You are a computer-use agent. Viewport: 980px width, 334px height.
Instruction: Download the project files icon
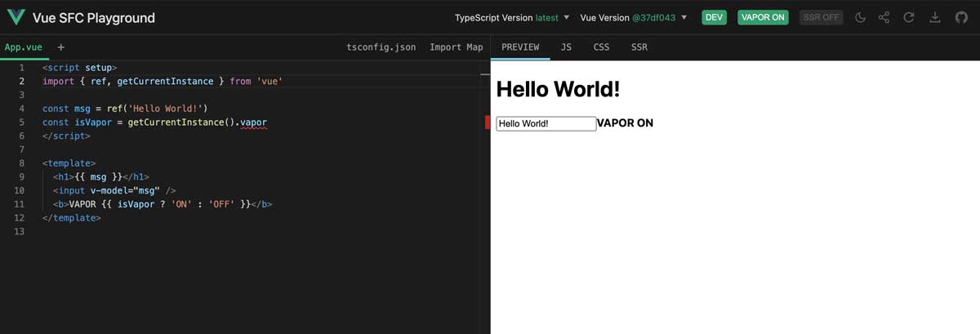pyautogui.click(x=935, y=17)
